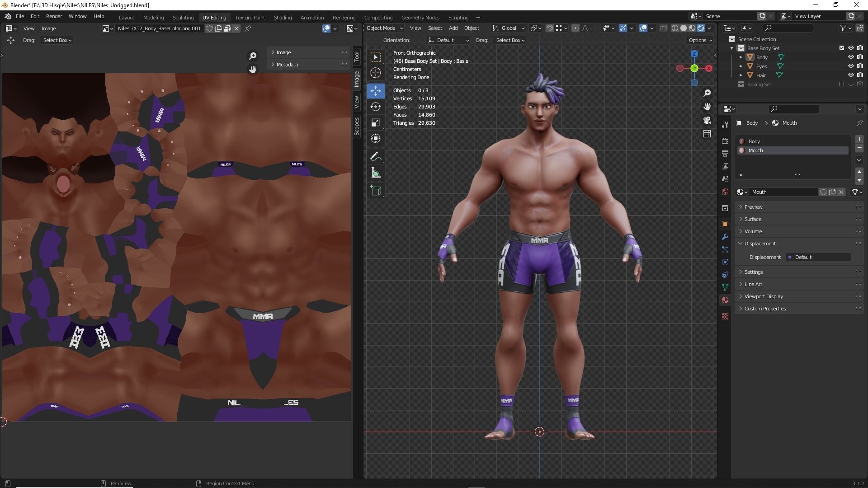This screenshot has width=868, height=488.
Task: Expand the Viewport Display panel
Action: (764, 296)
